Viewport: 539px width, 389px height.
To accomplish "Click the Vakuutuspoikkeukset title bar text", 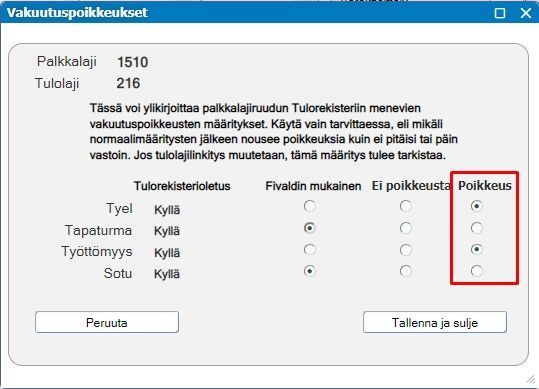I will [x=77, y=13].
